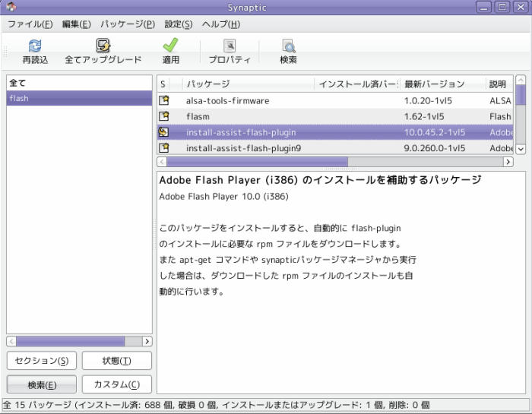The width and height of the screenshot is (532, 414).
Task: Select the flash search filter entry
Action: pyautogui.click(x=79, y=98)
